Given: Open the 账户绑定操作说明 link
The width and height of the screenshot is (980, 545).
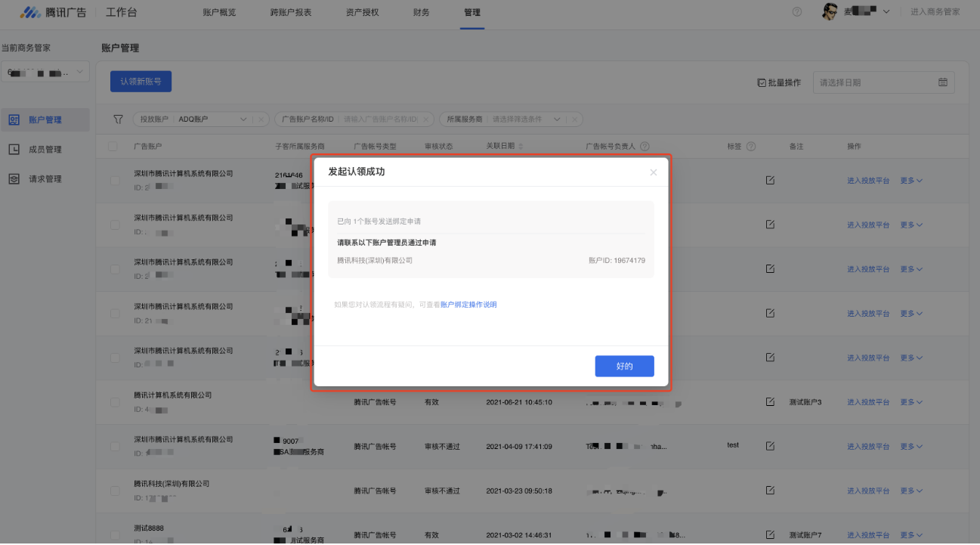Looking at the screenshot, I should coord(468,305).
